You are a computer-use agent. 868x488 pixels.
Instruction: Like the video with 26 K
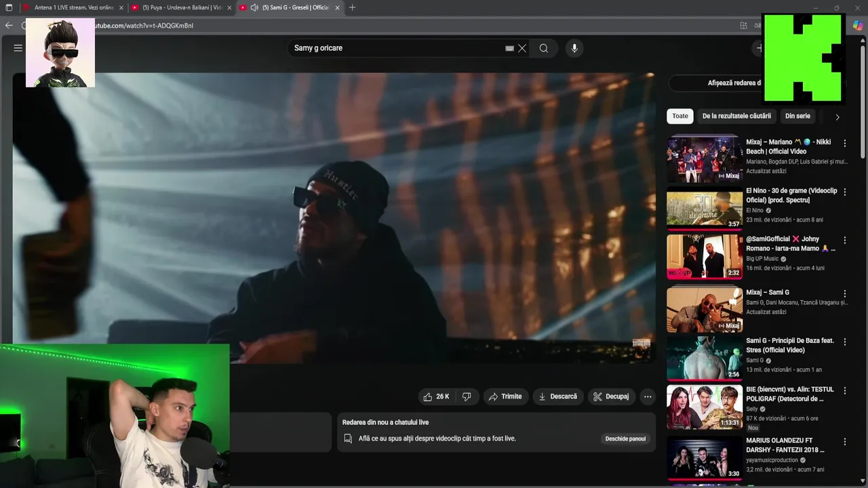[435, 396]
